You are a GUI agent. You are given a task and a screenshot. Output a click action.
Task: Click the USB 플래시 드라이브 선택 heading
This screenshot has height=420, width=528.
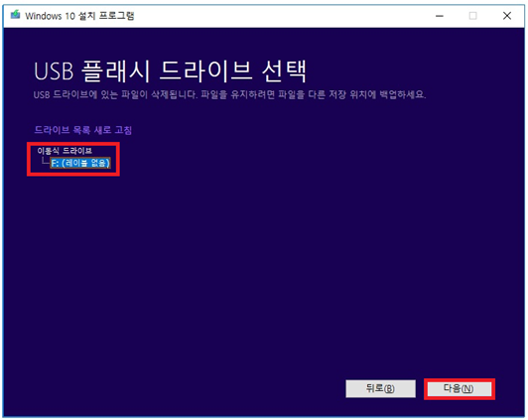coord(170,71)
